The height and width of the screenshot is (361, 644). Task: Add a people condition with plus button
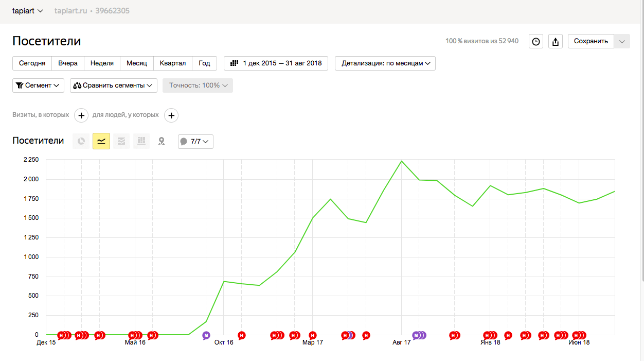(x=171, y=115)
